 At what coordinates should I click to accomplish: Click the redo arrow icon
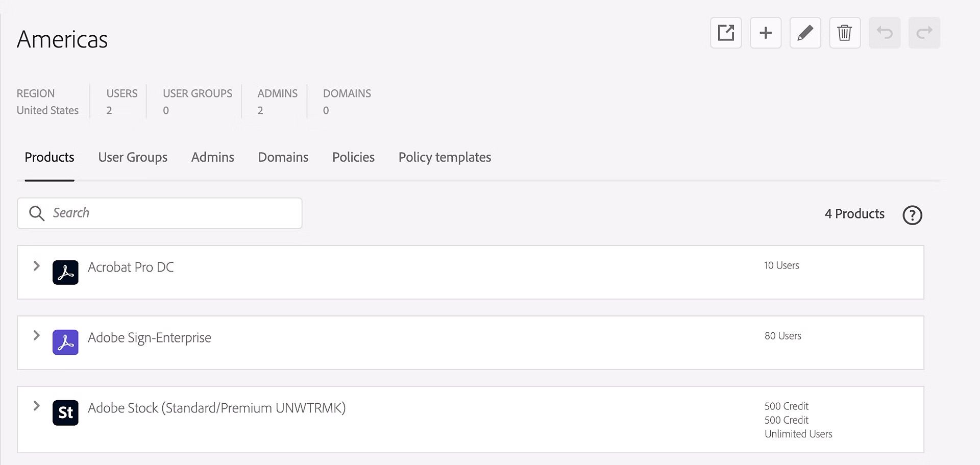point(924,33)
